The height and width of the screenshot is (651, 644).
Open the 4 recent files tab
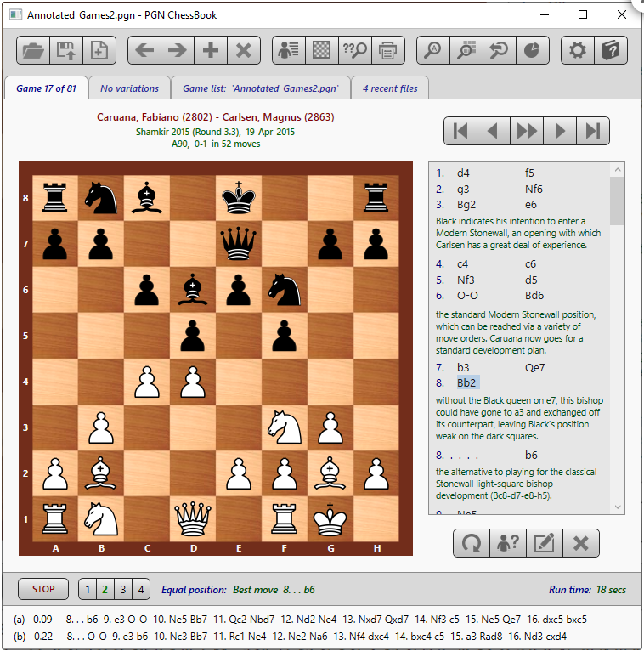[x=390, y=88]
